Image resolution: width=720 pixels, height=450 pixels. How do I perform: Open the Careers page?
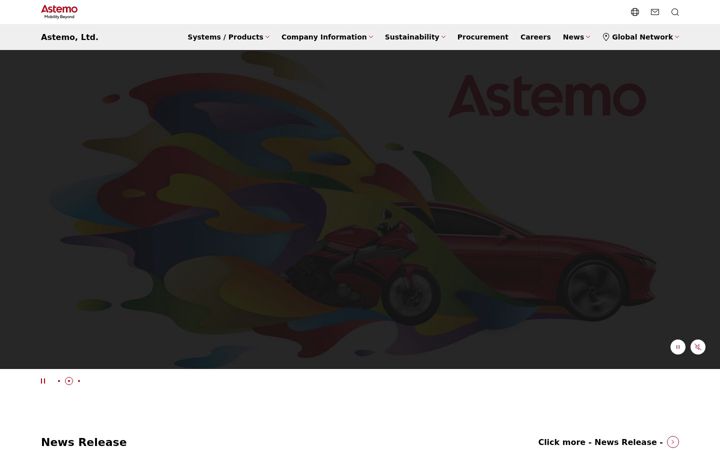(x=535, y=37)
